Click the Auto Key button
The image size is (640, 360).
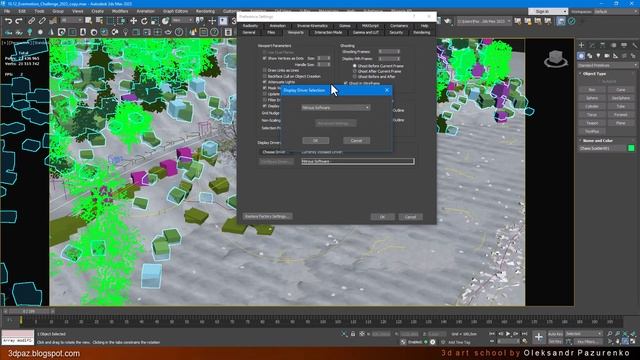555,334
